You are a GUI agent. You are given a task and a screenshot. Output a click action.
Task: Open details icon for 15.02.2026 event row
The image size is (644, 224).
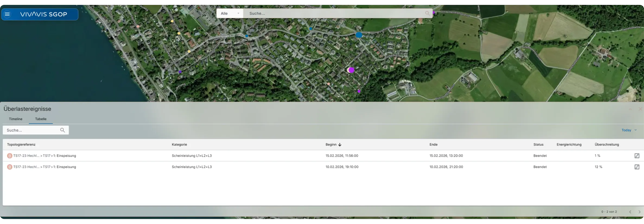point(637,156)
